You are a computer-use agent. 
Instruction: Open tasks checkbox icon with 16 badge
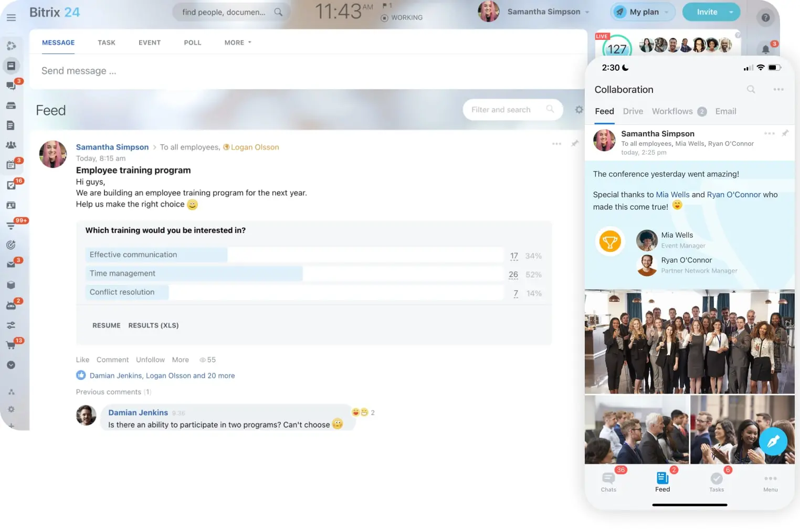11,185
